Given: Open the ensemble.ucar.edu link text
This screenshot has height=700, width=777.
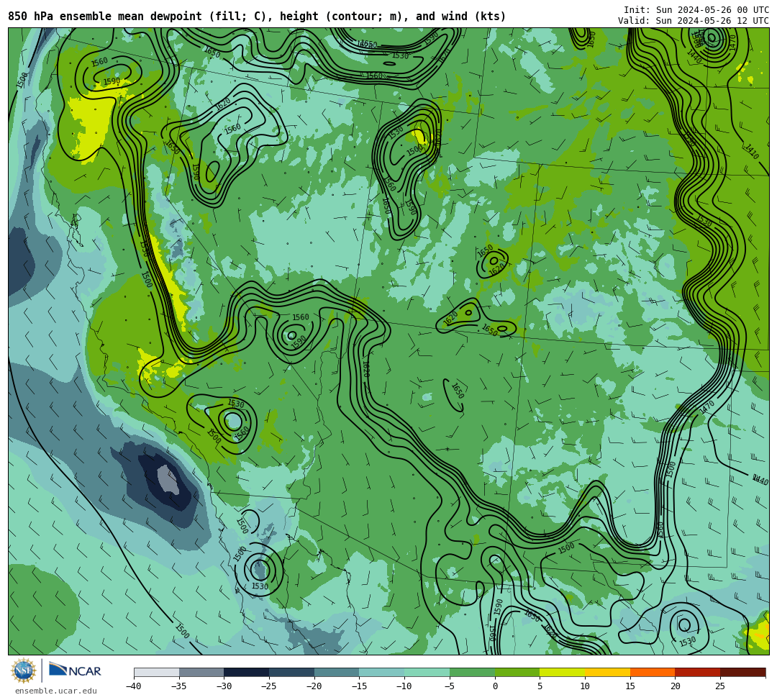Looking at the screenshot, I should (x=56, y=691).
